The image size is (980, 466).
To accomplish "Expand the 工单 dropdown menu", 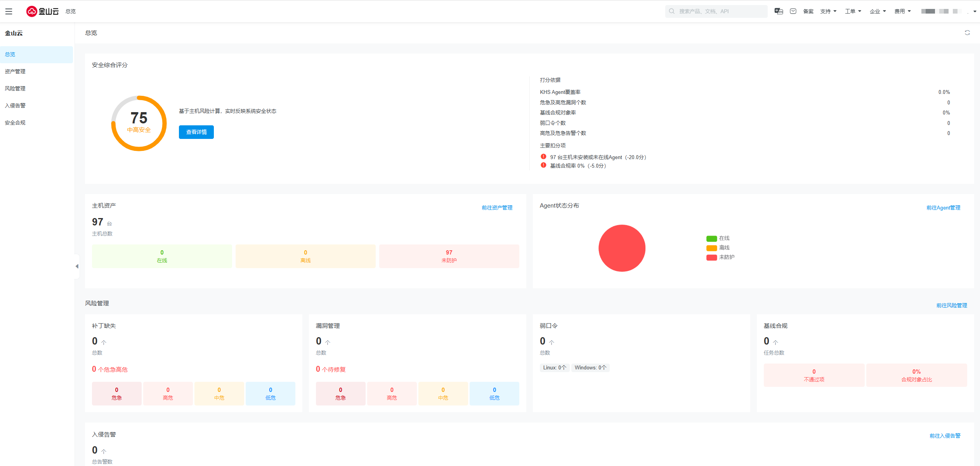I will 853,11.
